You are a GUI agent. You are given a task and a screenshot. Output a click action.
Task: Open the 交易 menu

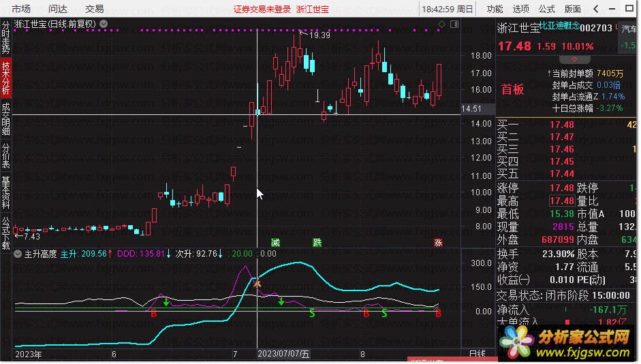(95, 9)
